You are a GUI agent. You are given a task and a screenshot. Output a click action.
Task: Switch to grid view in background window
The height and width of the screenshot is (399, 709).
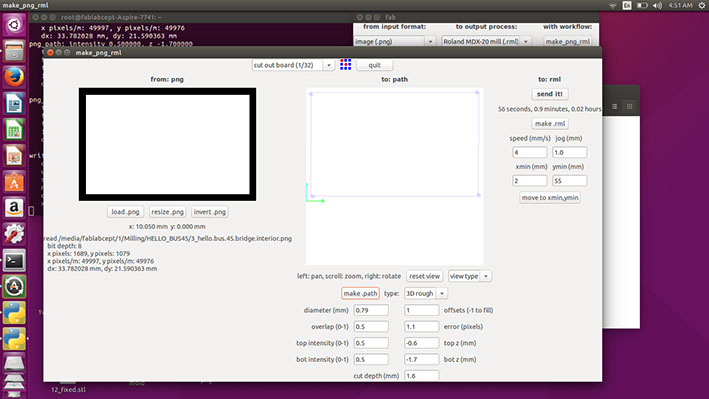click(629, 106)
